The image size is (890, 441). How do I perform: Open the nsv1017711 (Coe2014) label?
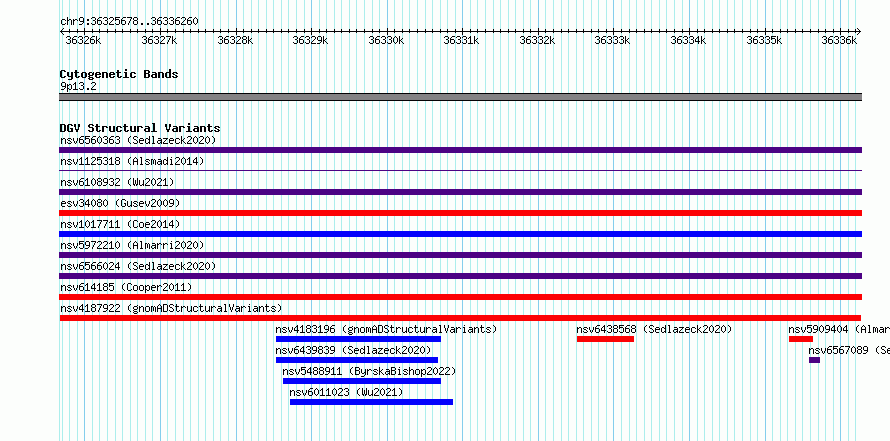pyautogui.click(x=120, y=224)
